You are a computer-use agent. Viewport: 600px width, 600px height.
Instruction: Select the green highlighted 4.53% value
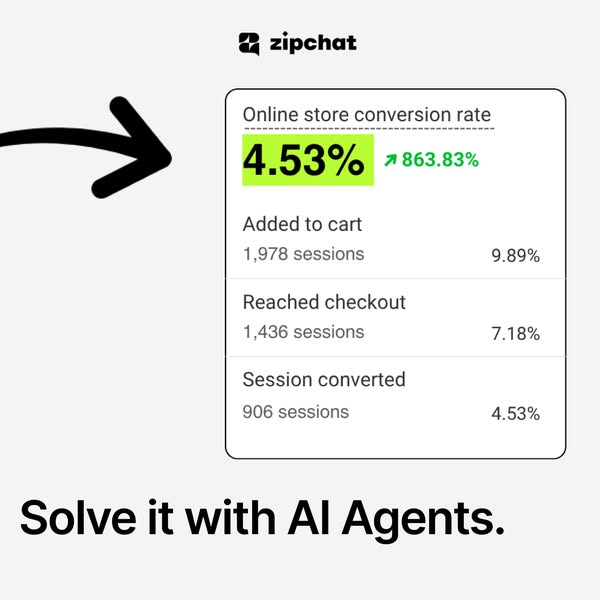pyautogui.click(x=308, y=161)
